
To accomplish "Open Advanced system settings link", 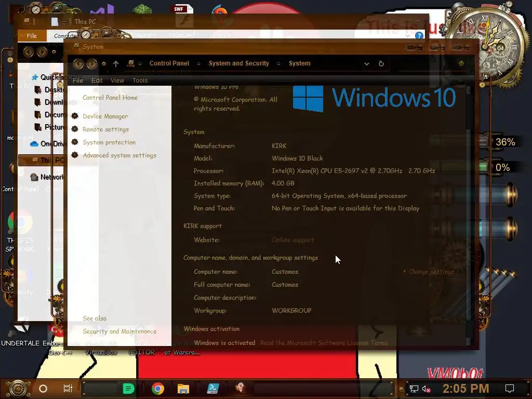I will [119, 155].
